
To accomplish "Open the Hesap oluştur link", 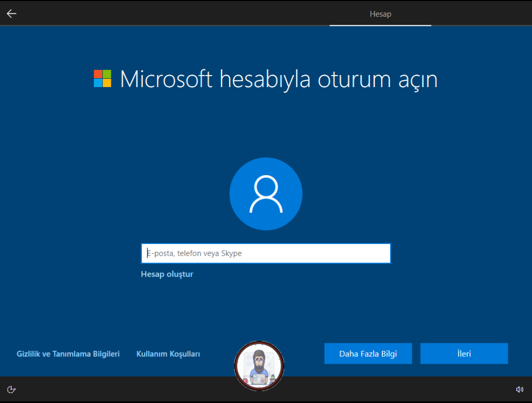I will (167, 274).
